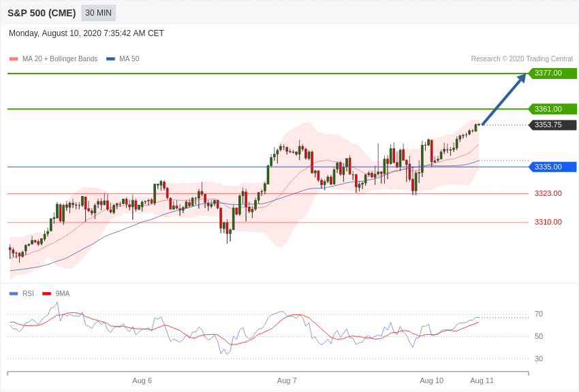Click the RSI 30 axis label
The height and width of the screenshot is (392, 579).
[x=539, y=359]
